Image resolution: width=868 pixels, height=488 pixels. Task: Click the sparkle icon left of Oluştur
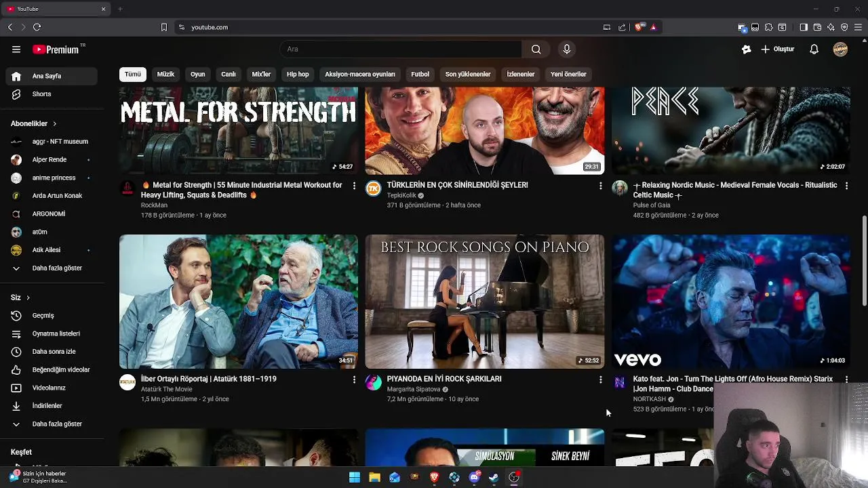[747, 49]
